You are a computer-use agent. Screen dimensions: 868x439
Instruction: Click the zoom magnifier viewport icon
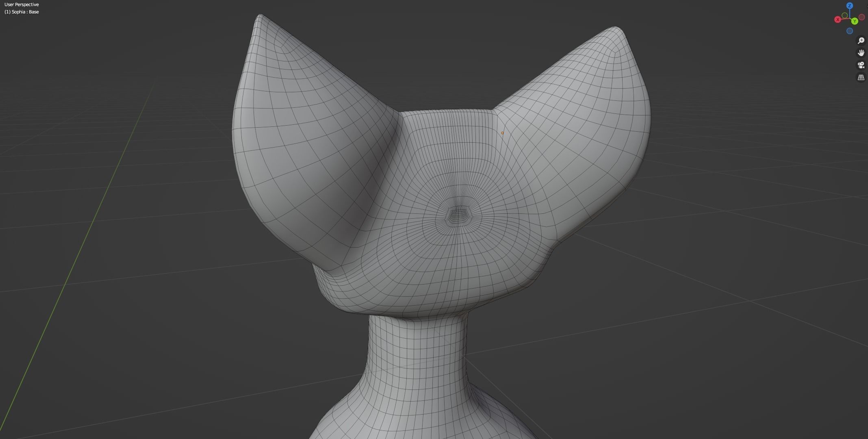click(861, 41)
